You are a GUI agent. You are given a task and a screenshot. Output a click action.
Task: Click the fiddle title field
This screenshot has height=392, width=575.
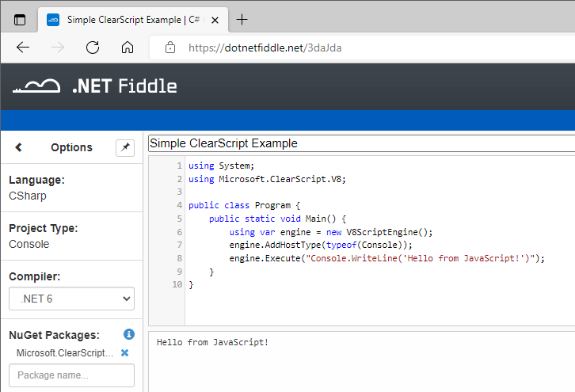361,143
